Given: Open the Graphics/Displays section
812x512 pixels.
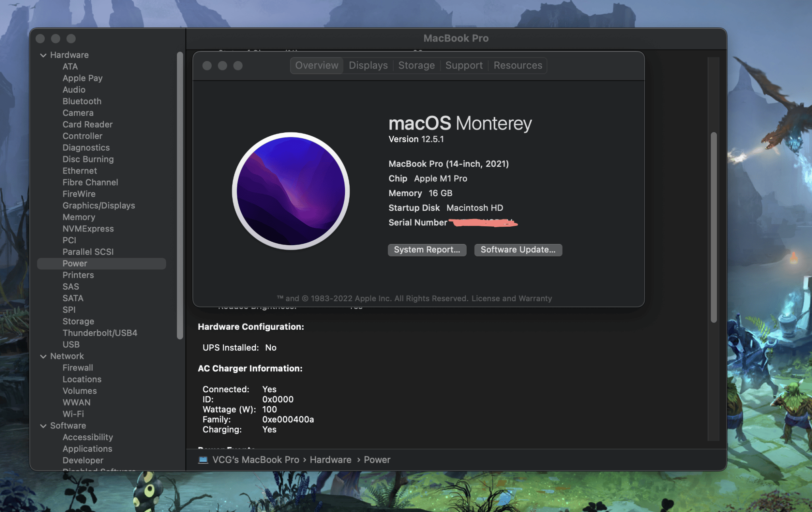Looking at the screenshot, I should click(99, 206).
